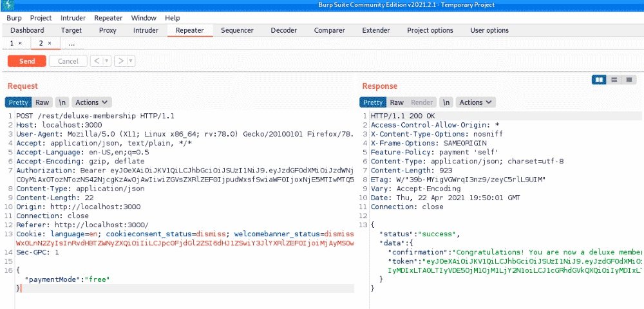644x309 pixels.
Task: Click the Sec-GPC: 1 header
Action: pyautogui.click(x=37, y=252)
